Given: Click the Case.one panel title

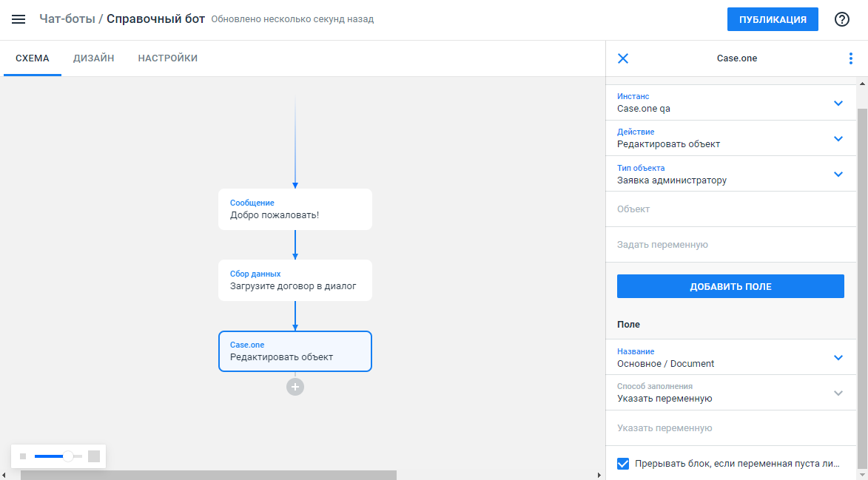Looking at the screenshot, I should (x=737, y=58).
